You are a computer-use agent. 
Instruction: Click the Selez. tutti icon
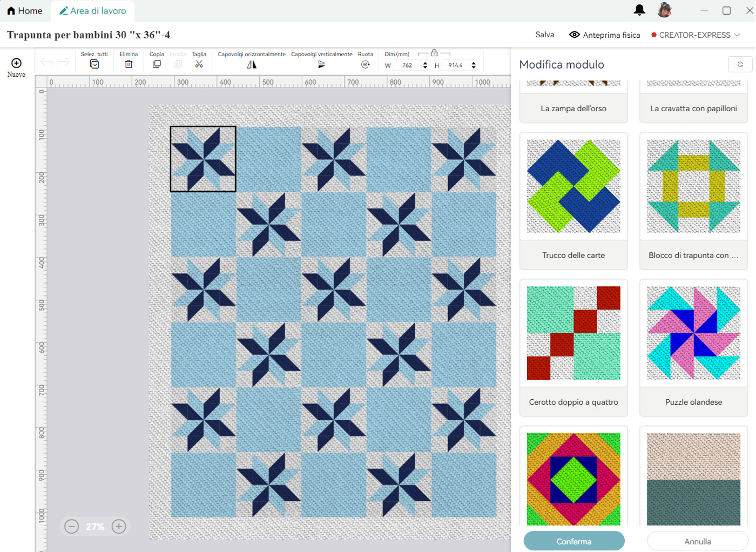click(94, 64)
